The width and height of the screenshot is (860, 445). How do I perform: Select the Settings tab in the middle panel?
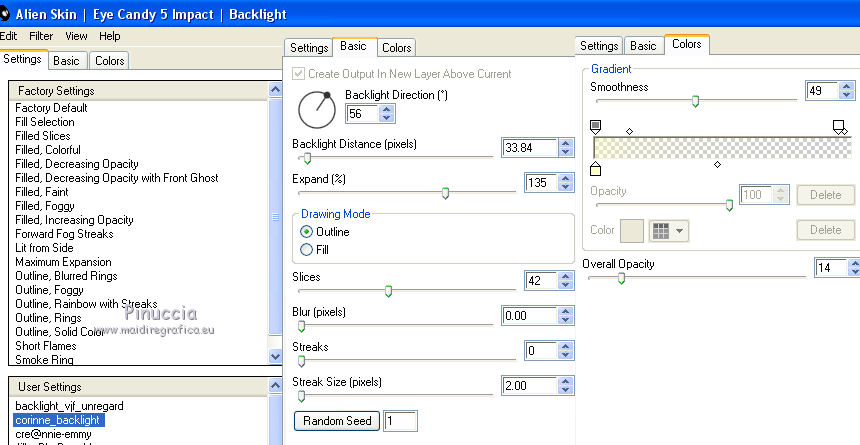pos(309,48)
